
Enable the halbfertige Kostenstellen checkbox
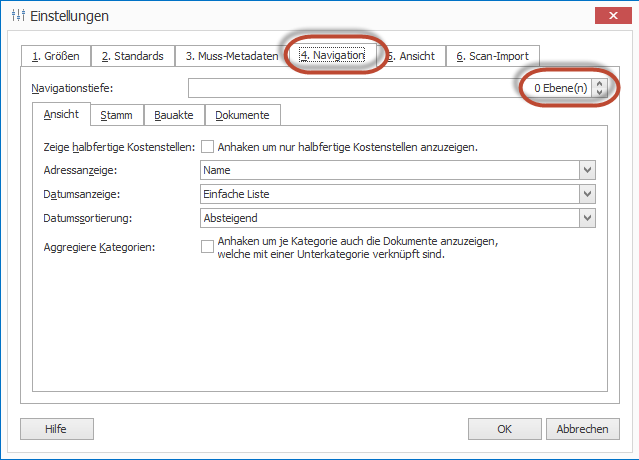point(207,147)
